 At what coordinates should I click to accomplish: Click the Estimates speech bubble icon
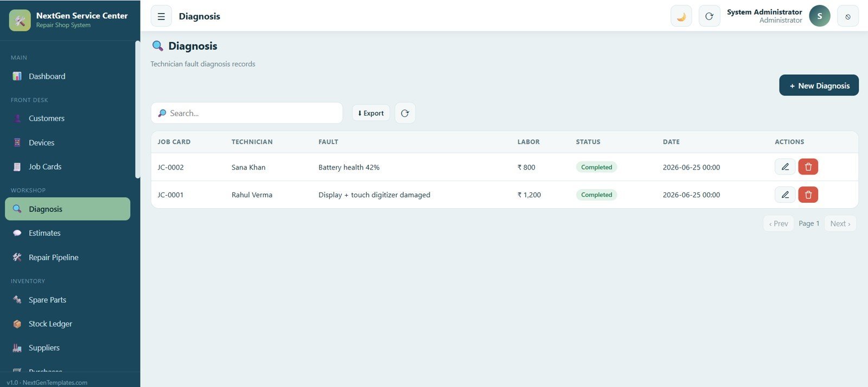click(x=17, y=233)
